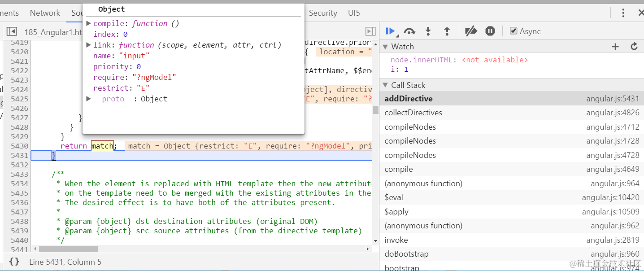Click line number 5430 in gutter
Image resolution: width=644 pixels, height=271 pixels.
[x=19, y=146]
